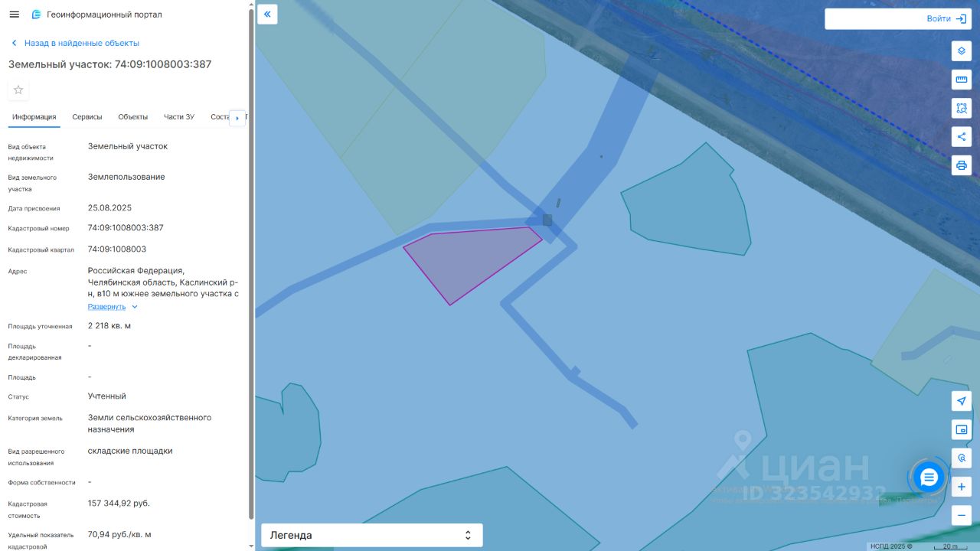
Task: Click the area value 2 218 кв. м
Action: pyautogui.click(x=109, y=326)
